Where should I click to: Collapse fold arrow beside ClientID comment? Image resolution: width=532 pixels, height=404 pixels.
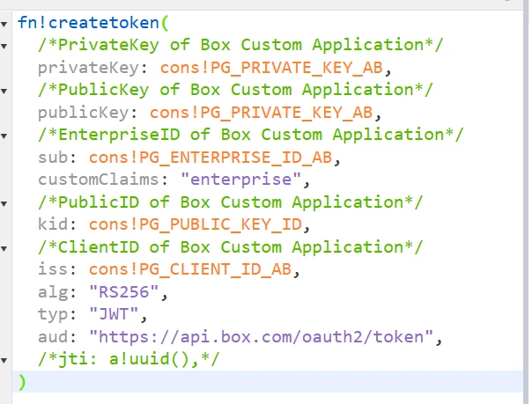pyautogui.click(x=4, y=249)
